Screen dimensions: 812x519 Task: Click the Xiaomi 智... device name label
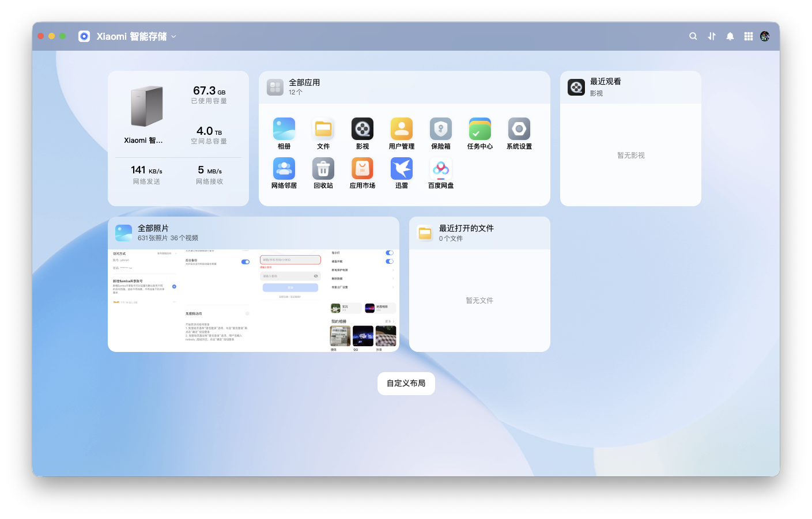[143, 141]
